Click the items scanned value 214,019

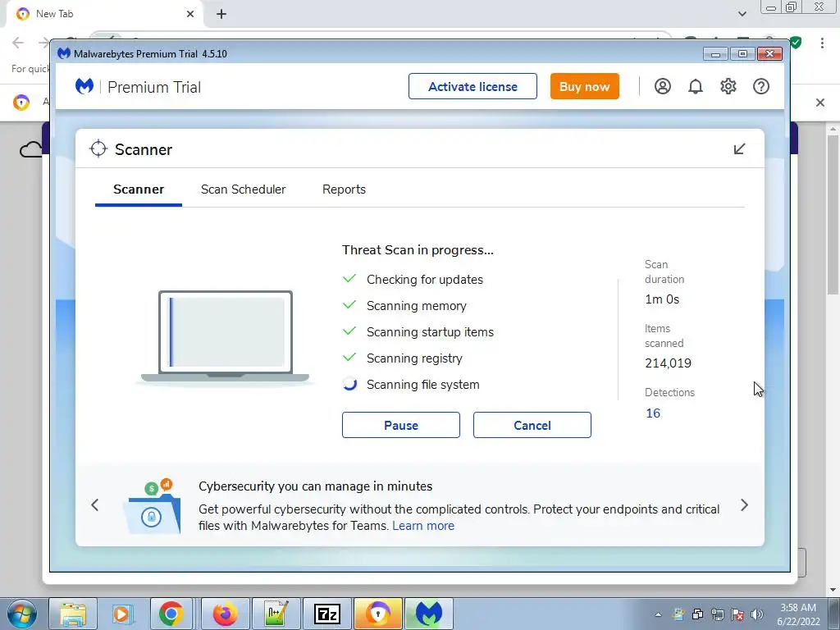668,363
